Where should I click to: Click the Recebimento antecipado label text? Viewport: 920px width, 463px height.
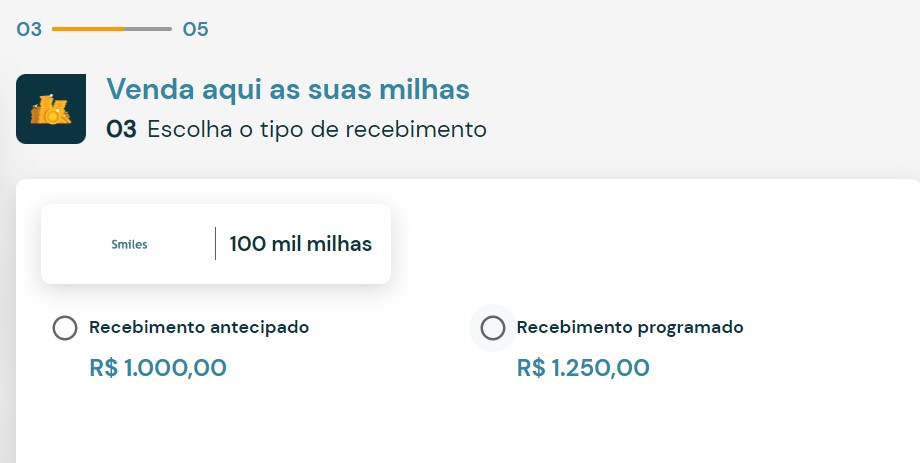(199, 327)
